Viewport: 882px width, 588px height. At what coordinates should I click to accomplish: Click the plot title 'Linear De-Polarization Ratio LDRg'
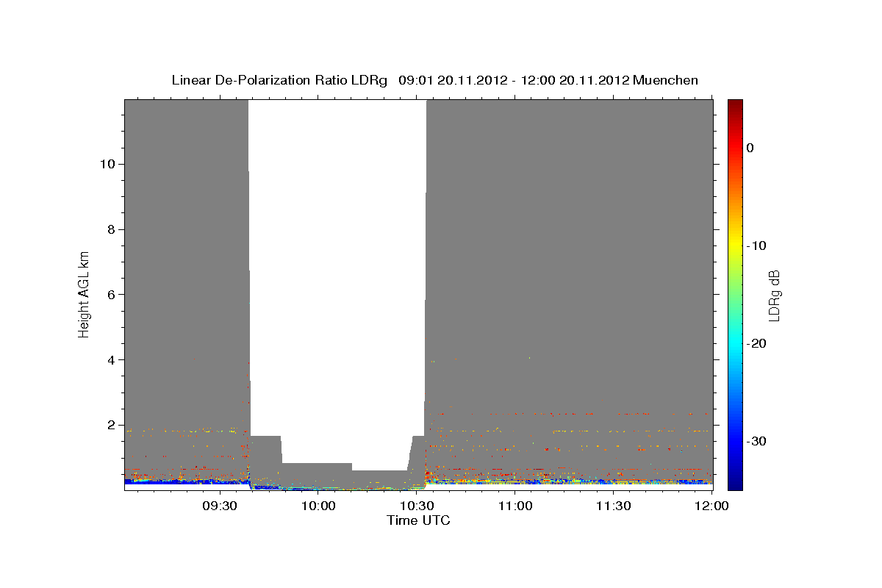pyautogui.click(x=279, y=80)
